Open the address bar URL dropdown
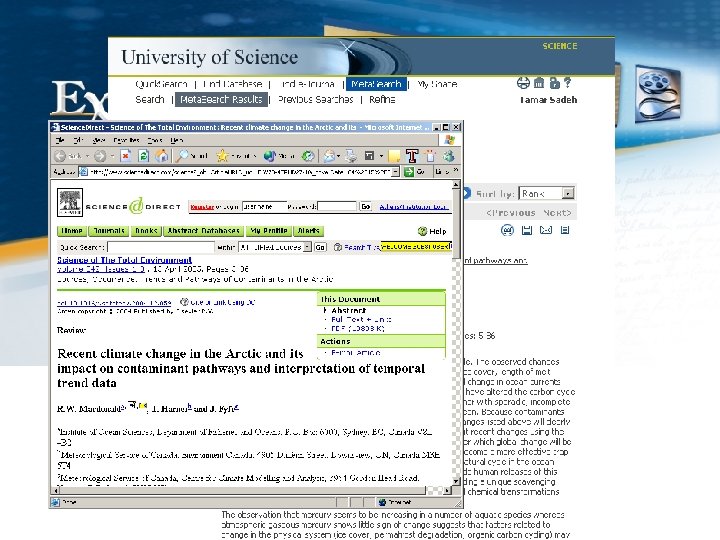The image size is (720, 540). 395,172
